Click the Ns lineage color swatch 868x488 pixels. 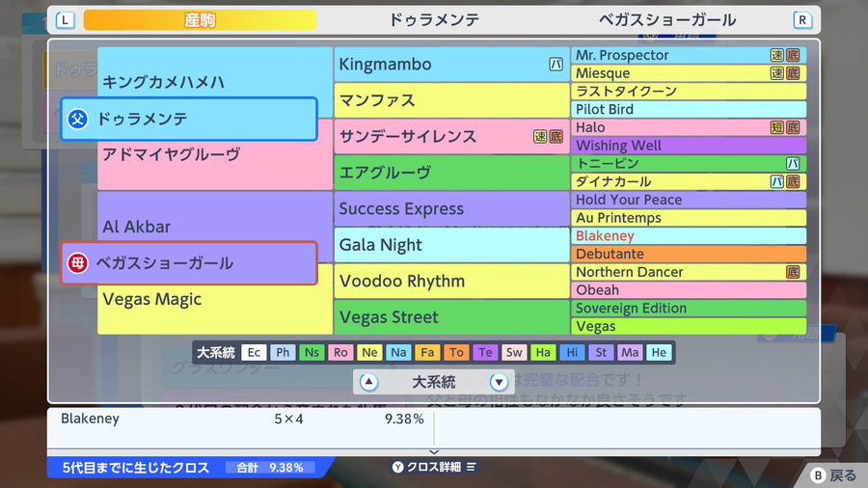[x=312, y=352]
